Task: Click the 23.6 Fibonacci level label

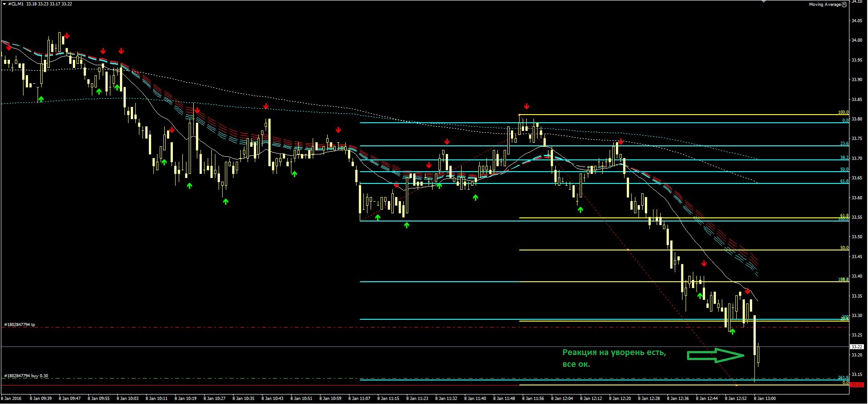Action: click(x=844, y=144)
